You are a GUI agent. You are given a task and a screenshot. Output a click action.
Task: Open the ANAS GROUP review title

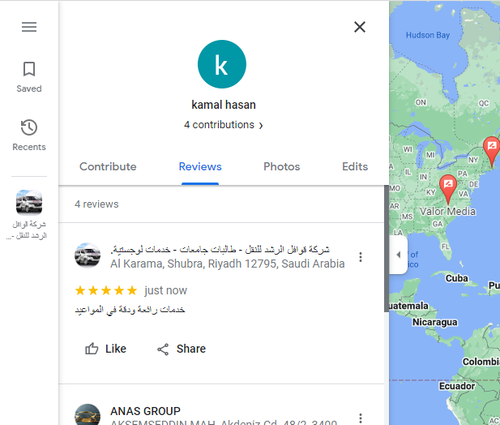(x=145, y=411)
